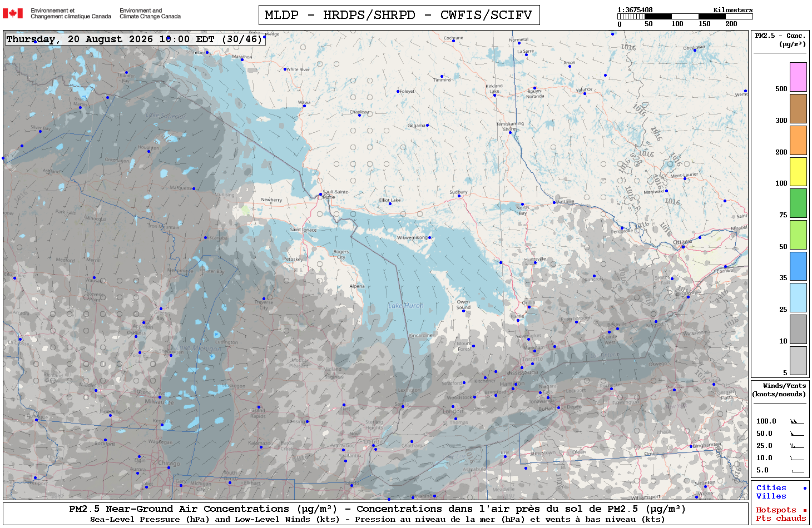Click the Sudbury city label
Screen dimensions: 812x528
[x=458, y=192]
